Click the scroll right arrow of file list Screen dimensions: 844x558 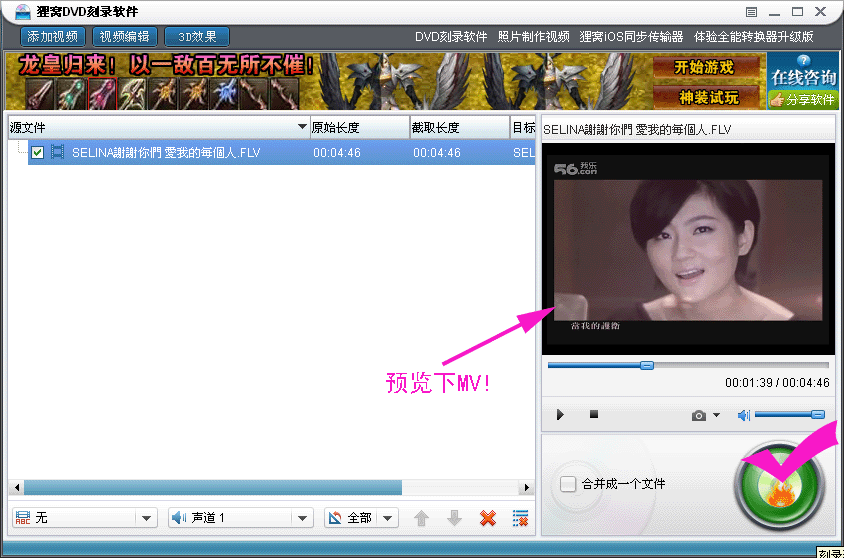[x=527, y=488]
